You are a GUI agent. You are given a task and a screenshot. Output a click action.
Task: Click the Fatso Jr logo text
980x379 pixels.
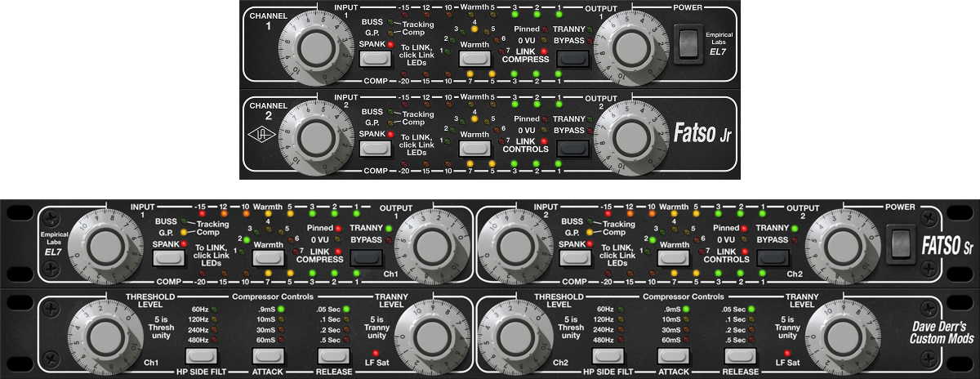[702, 134]
